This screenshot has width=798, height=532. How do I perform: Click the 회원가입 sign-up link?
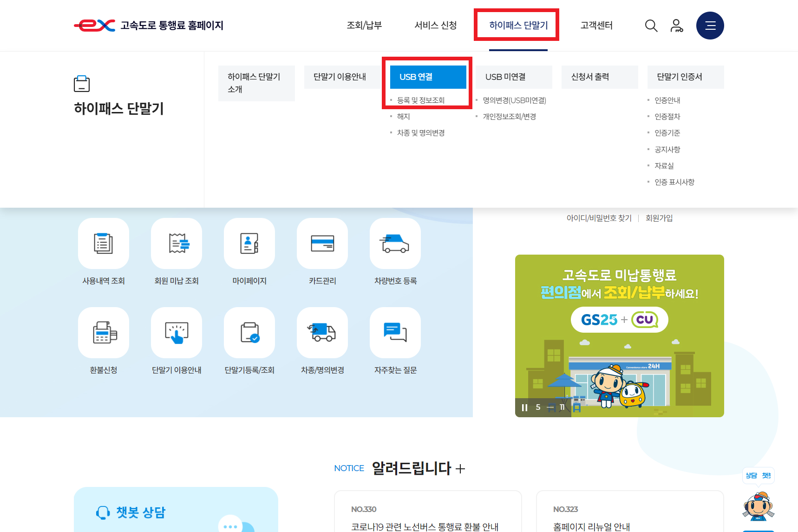[658, 217]
